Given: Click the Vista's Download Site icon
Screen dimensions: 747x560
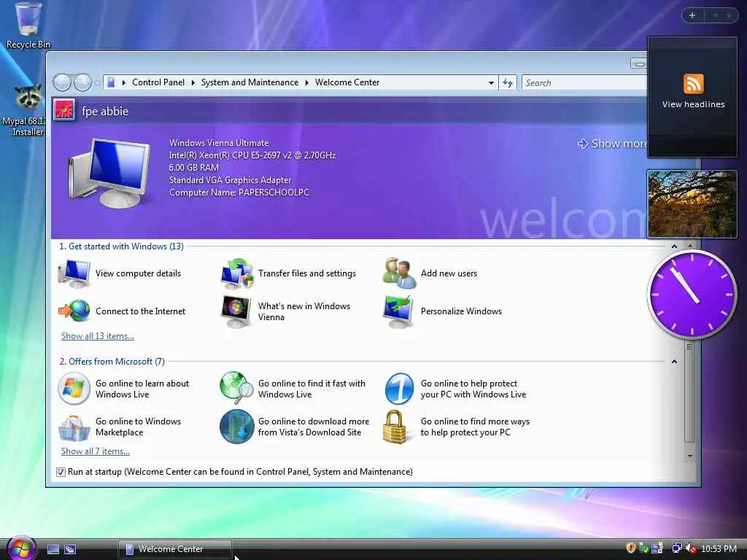Looking at the screenshot, I should coord(237,427).
